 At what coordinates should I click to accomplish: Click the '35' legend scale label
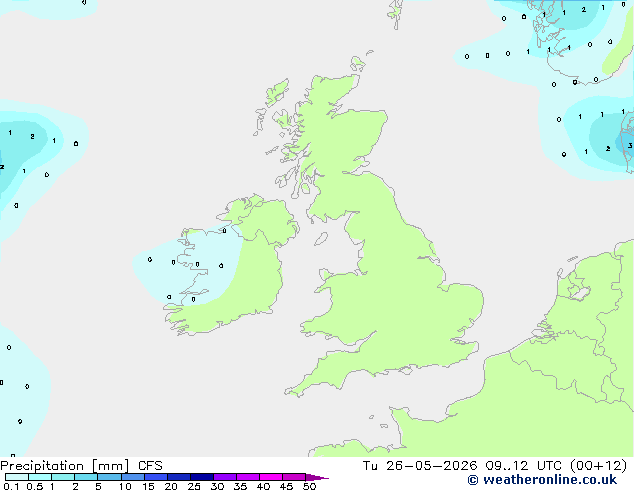coord(240,486)
